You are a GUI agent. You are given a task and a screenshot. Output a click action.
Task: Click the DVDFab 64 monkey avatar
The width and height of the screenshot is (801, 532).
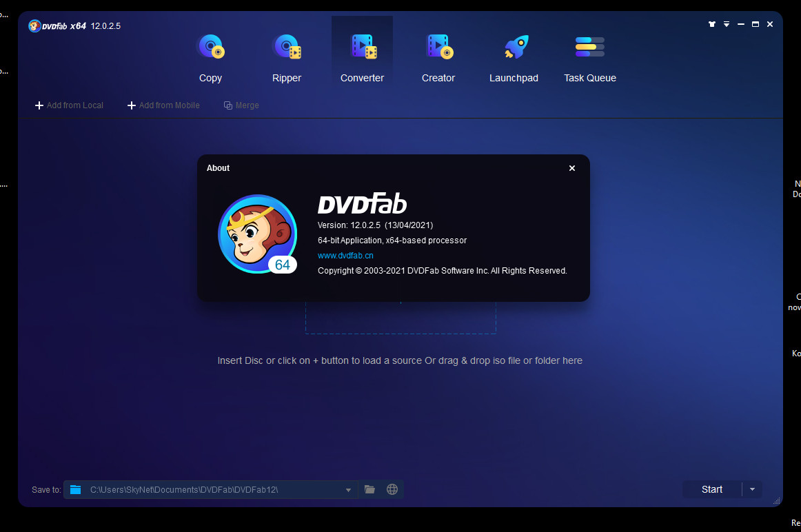258,234
